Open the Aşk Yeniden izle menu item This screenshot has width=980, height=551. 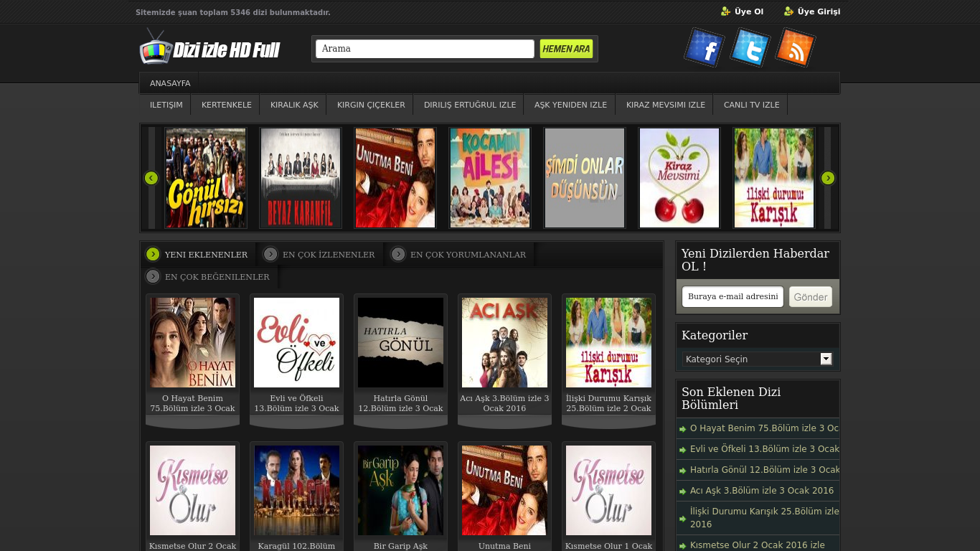[x=570, y=105]
